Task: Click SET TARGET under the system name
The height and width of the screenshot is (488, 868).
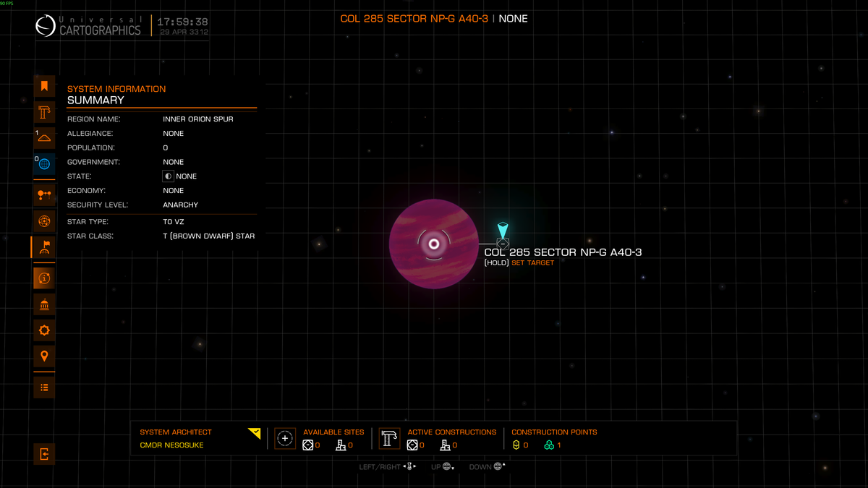Action: [x=533, y=263]
